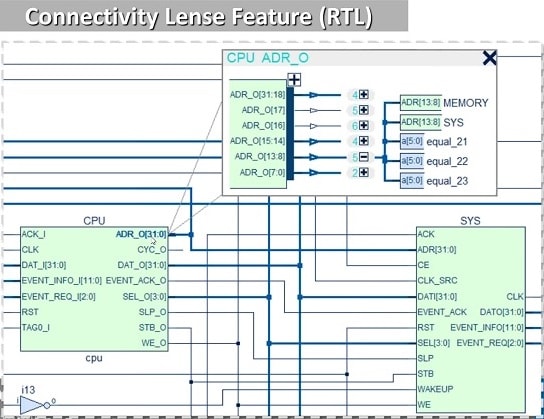Viewport: 544px width, 419px height.
Task: Expand the ADR_O[16] connection group
Action: coord(364,125)
